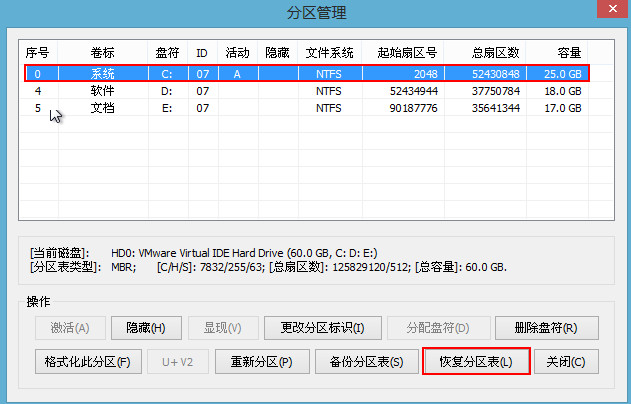Click the 起始扇区号 column header
The width and height of the screenshot is (631, 404).
tap(404, 53)
